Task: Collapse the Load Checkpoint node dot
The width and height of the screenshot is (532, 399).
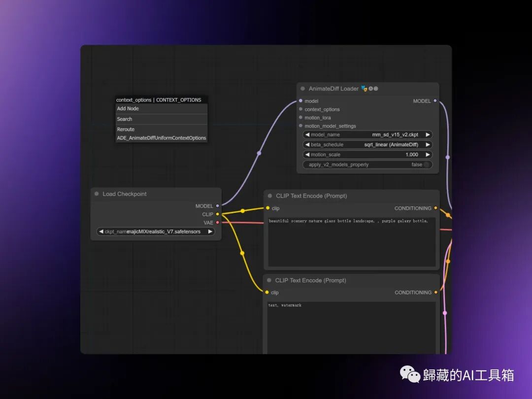Action: 97,194
